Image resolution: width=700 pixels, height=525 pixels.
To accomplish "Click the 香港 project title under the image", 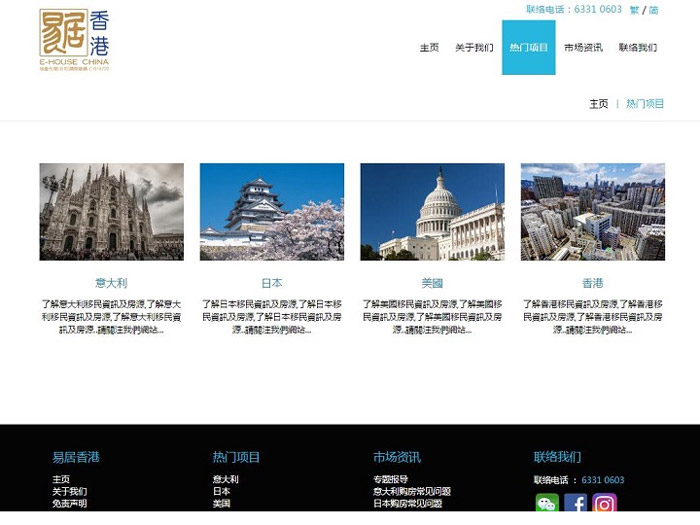I will click(592, 283).
